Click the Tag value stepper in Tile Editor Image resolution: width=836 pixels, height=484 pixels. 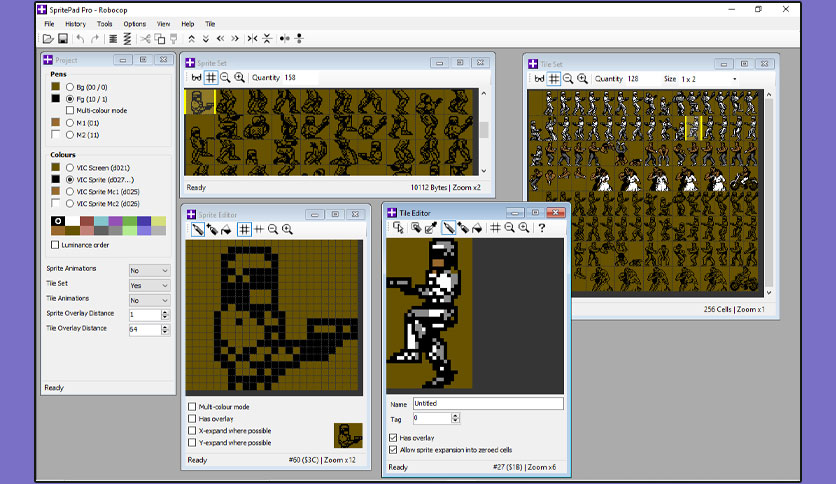point(455,418)
